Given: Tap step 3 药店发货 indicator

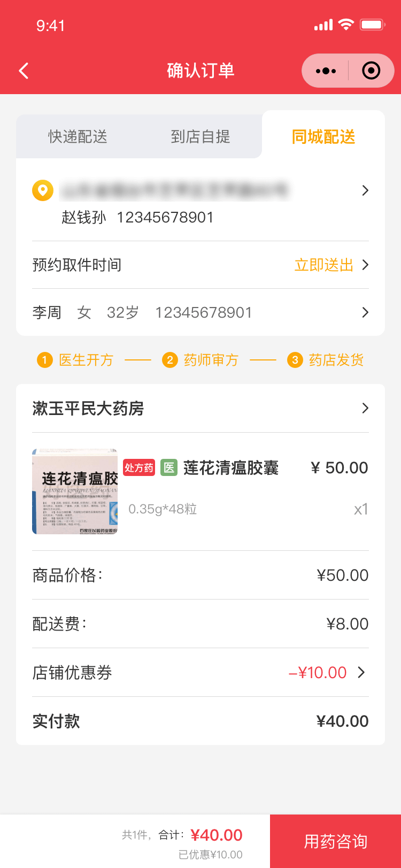Looking at the screenshot, I should coord(326,360).
